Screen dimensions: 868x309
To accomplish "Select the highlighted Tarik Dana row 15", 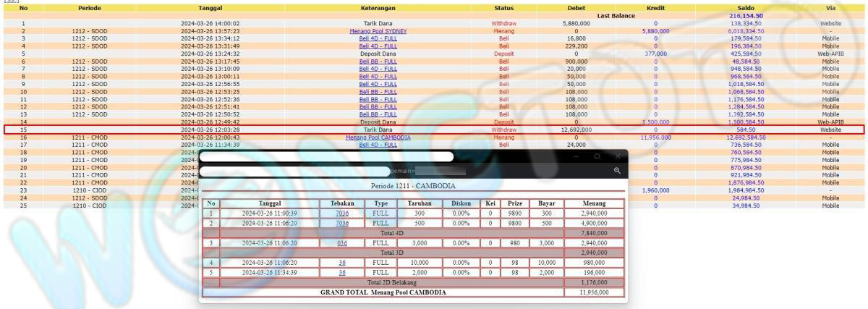I will 434,130.
